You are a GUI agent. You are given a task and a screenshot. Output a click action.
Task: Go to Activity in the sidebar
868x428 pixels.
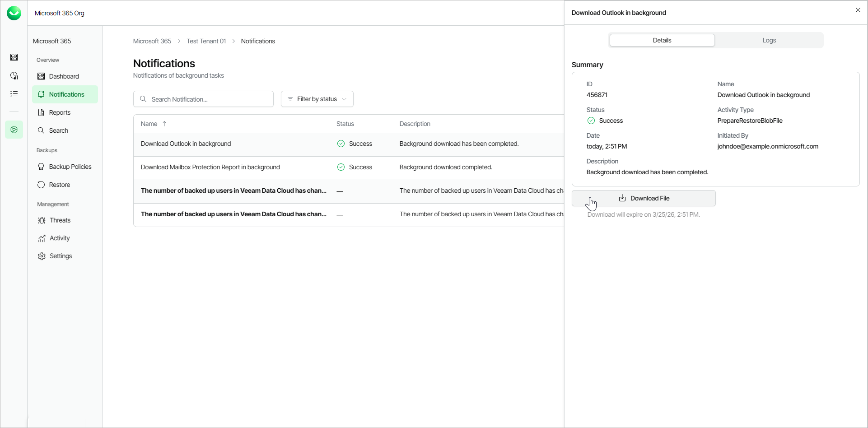(x=60, y=238)
